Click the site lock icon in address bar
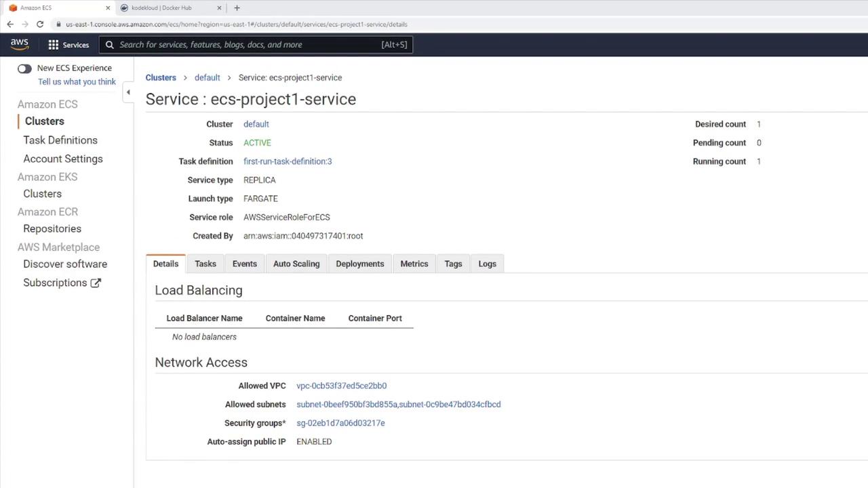The width and height of the screenshot is (868, 488). (x=59, y=24)
